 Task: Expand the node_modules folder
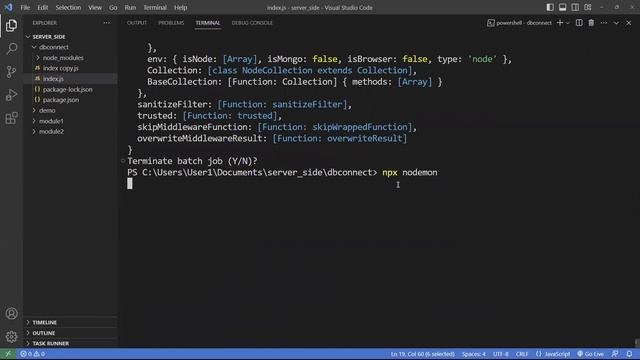pos(63,58)
